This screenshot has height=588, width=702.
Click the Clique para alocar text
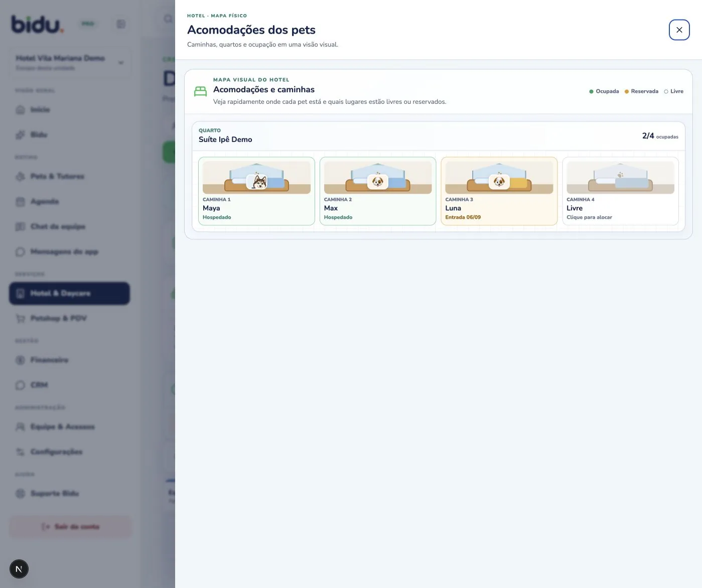[589, 217]
